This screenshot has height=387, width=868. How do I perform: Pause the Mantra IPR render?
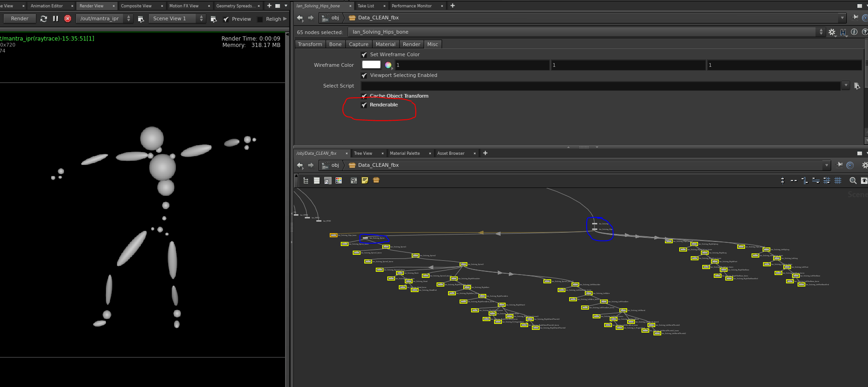[56, 18]
